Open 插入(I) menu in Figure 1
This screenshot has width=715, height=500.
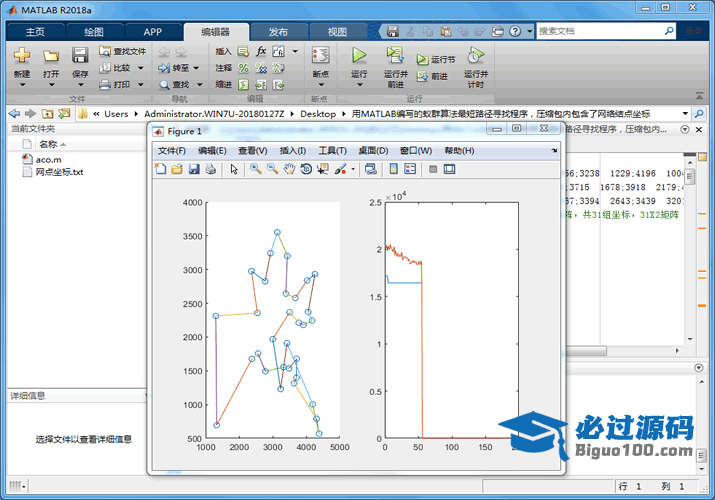[x=293, y=150]
